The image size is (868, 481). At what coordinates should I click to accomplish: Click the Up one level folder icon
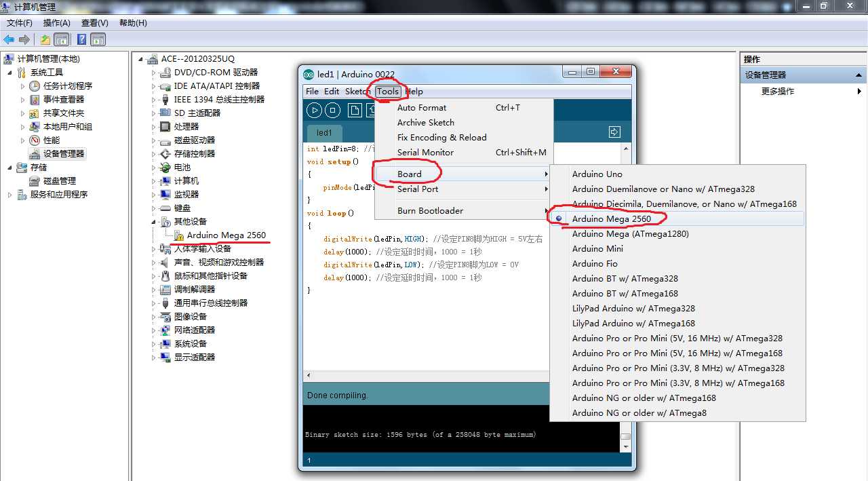(45, 40)
